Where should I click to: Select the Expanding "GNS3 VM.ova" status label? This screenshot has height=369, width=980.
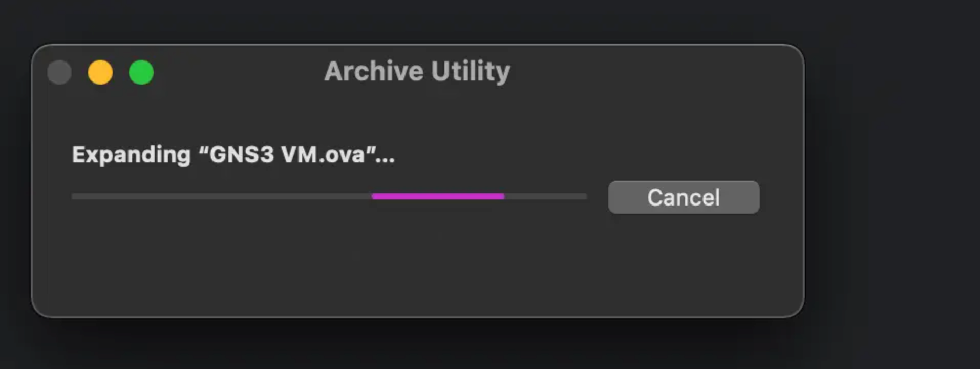tap(234, 154)
